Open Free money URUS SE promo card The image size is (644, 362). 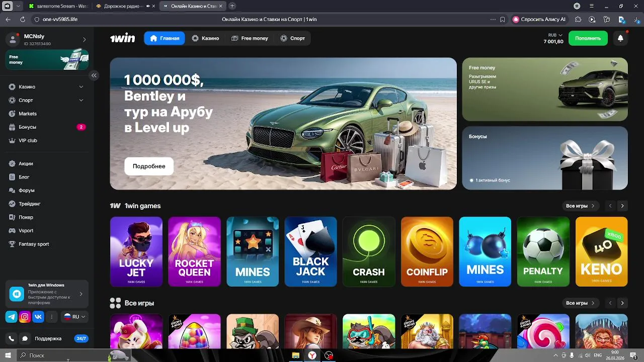click(x=545, y=89)
